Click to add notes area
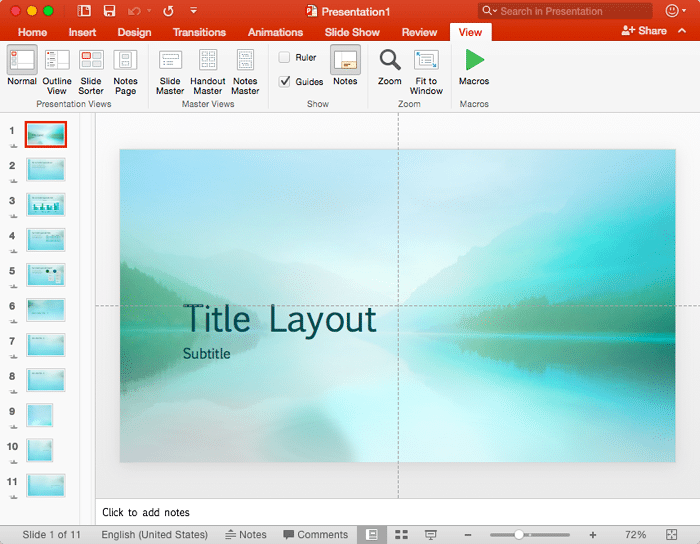Screen dimensions: 700x544 coord(397,512)
